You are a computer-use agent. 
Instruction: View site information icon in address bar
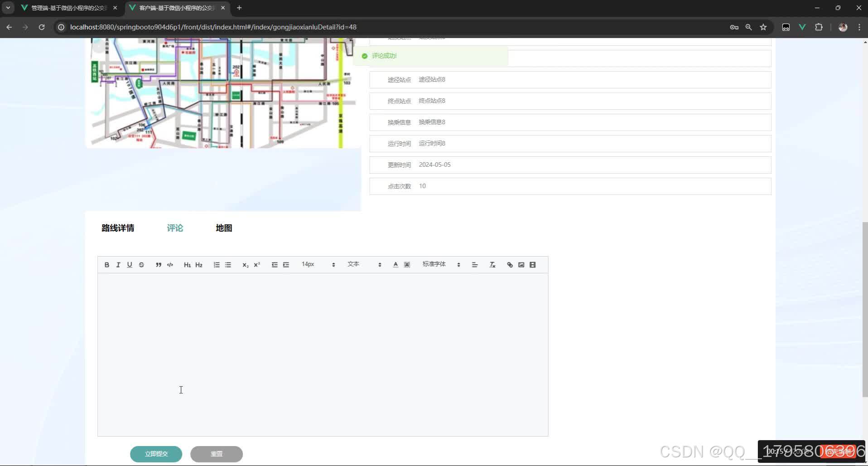(x=61, y=27)
